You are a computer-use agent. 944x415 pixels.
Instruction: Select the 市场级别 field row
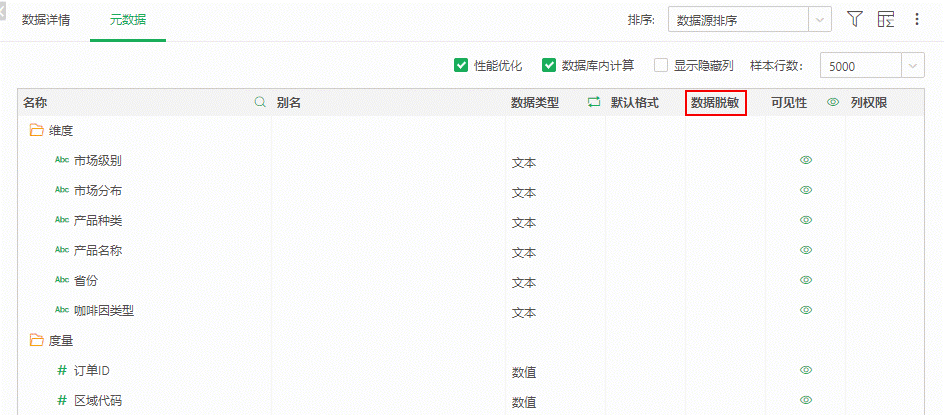pos(471,160)
